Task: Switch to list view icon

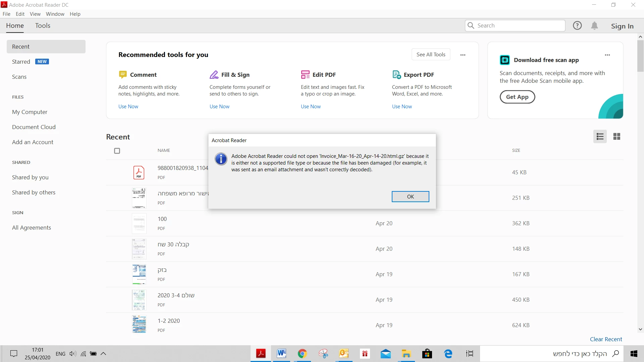Action: coord(600,136)
